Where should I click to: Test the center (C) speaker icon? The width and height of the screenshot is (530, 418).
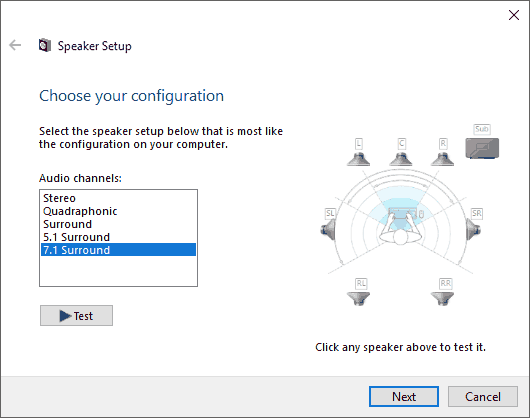[x=401, y=159]
